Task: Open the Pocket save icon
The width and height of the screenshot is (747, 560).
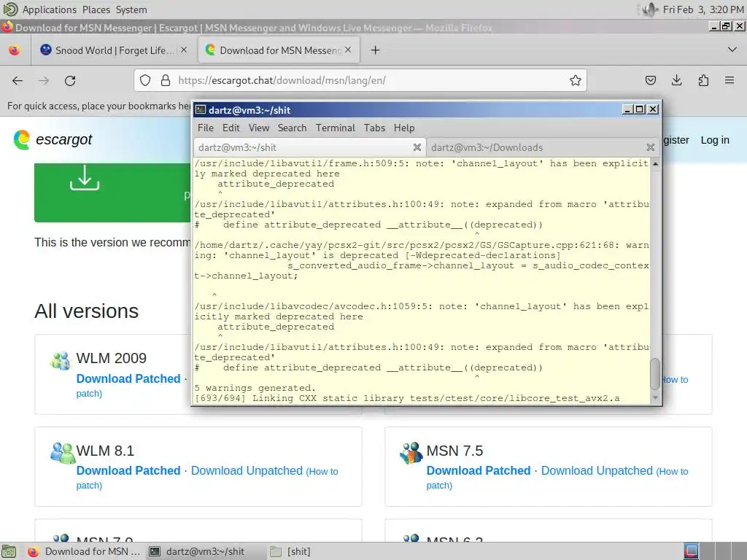Action: point(651,80)
